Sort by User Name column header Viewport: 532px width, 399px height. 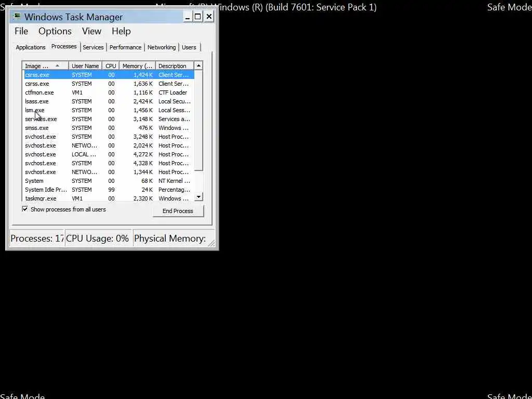85,66
